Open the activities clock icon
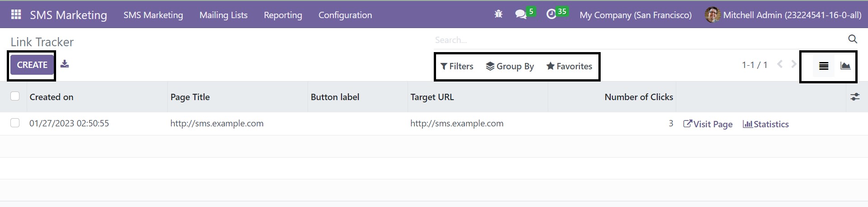 (551, 14)
